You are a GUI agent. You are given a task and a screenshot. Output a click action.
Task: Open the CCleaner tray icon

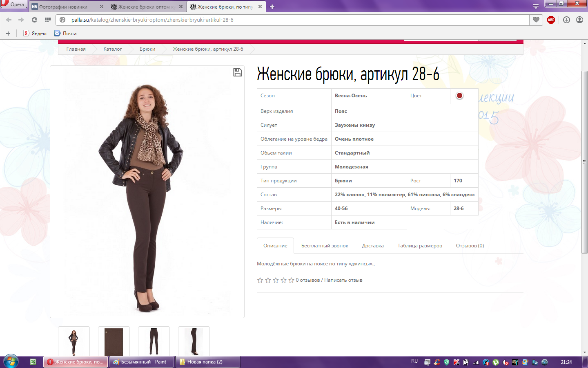point(437,362)
